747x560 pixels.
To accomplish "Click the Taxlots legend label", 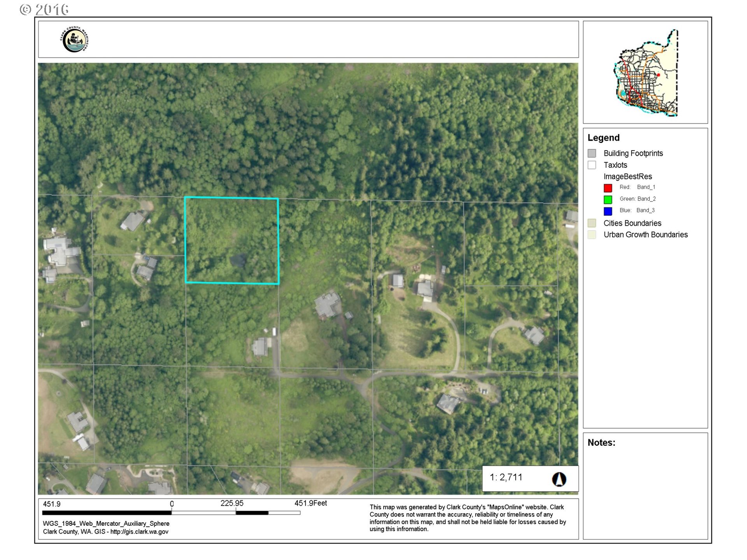I will [615, 165].
